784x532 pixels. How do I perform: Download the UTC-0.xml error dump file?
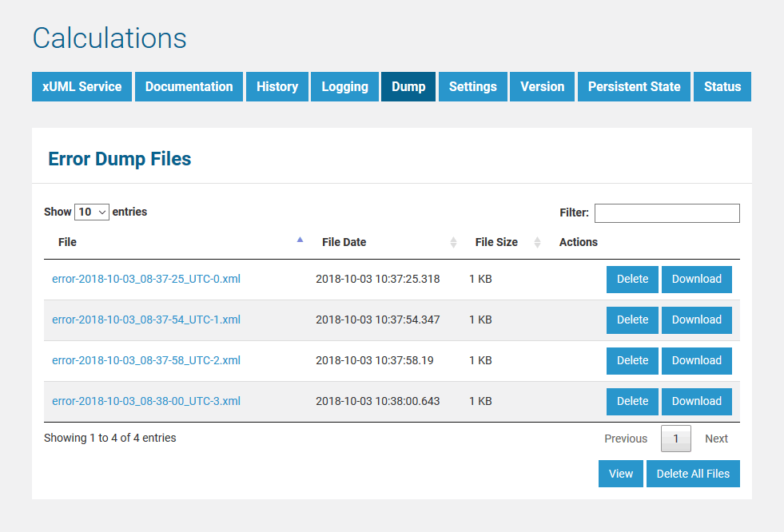(696, 279)
